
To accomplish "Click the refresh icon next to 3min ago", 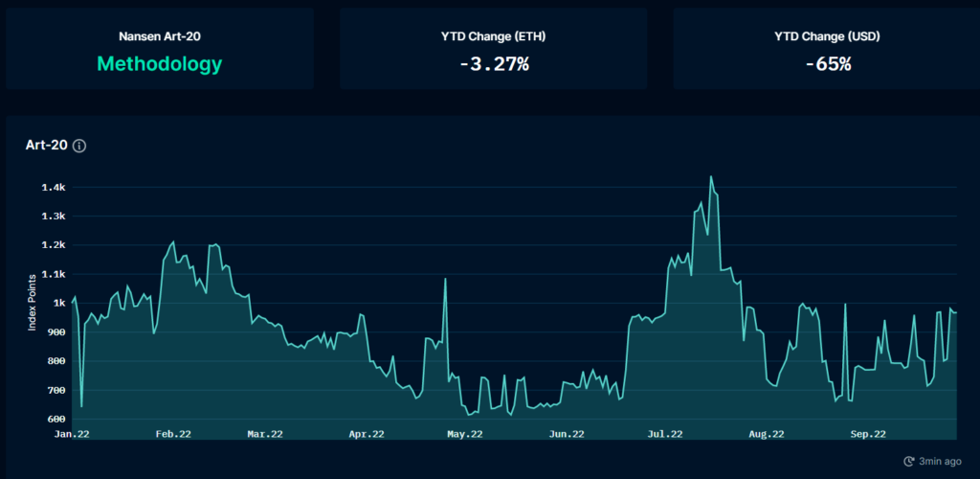I will point(908,461).
